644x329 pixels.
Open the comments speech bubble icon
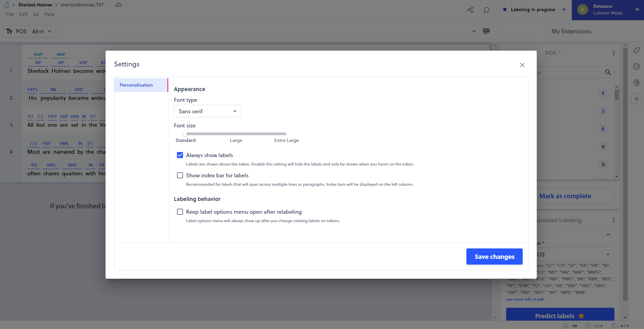pos(487,10)
